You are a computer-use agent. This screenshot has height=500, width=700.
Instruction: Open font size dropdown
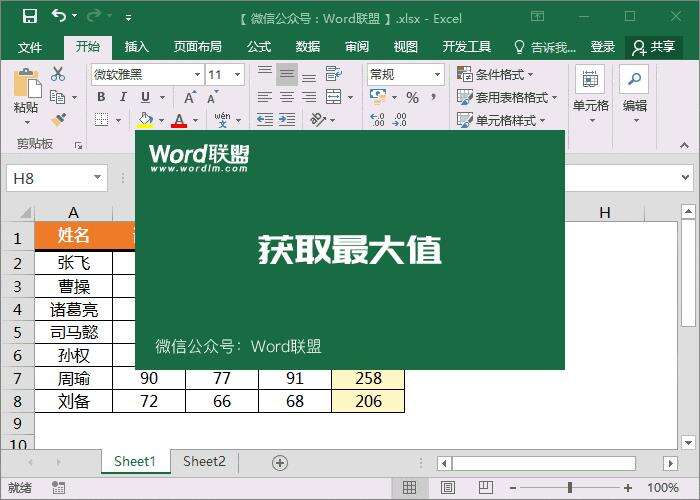point(238,74)
